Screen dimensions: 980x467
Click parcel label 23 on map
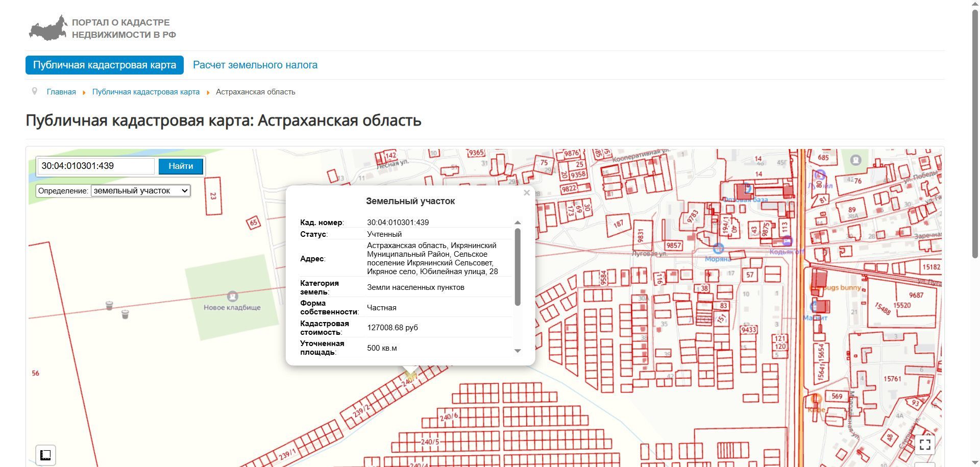pos(213,195)
